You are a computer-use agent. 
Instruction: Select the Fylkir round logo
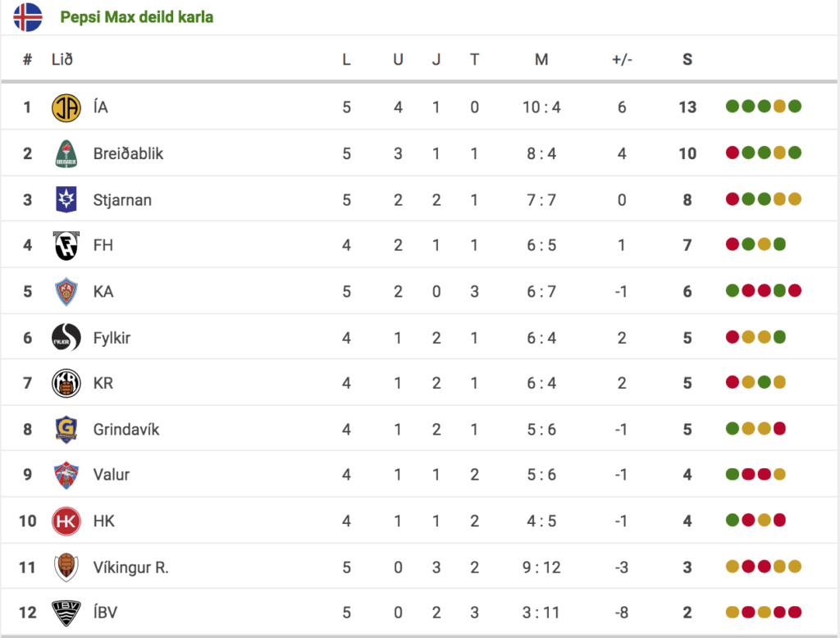(66, 338)
